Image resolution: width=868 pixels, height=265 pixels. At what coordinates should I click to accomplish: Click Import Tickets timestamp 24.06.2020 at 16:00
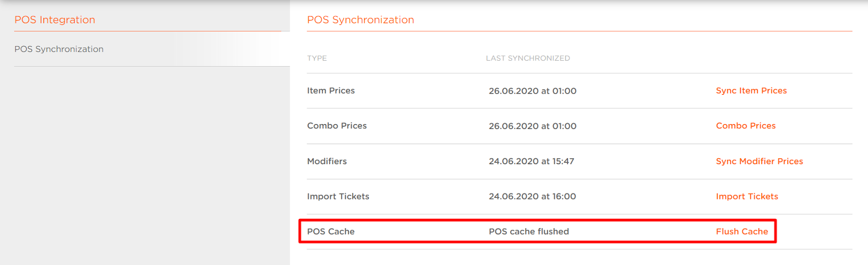tap(532, 197)
